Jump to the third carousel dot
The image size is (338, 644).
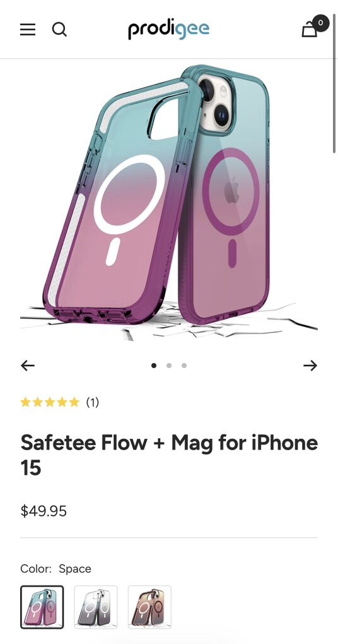184,365
